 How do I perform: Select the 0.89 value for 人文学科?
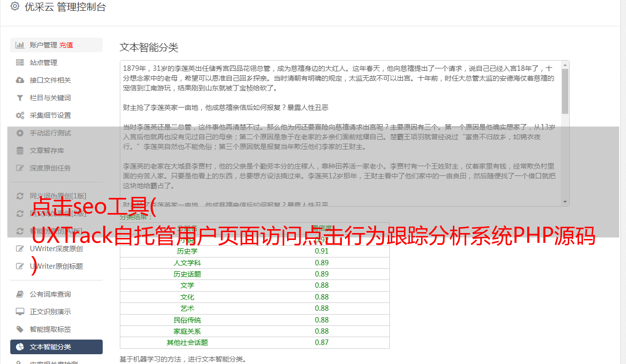[322, 263]
